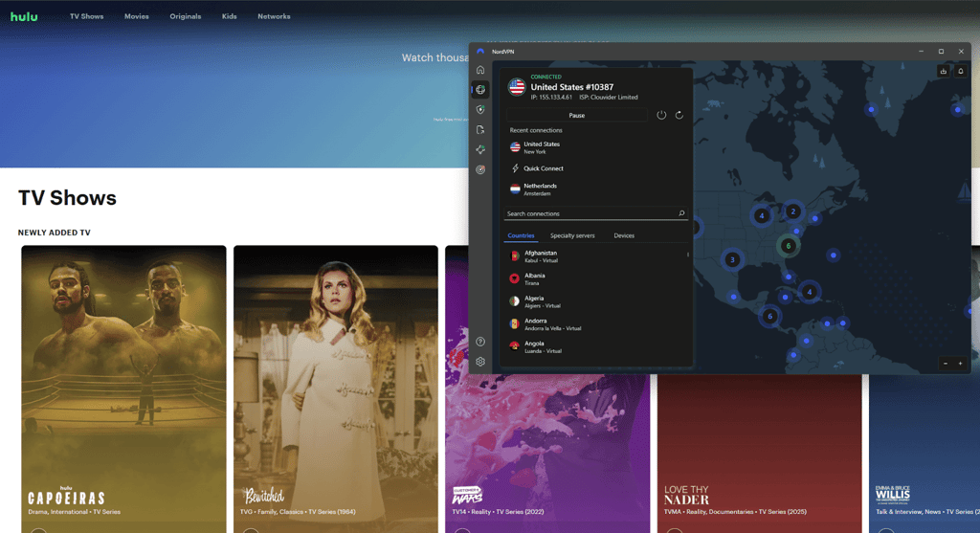Click 'ISP: Clouvider Limited' text
The height and width of the screenshot is (533, 980).
(608, 98)
